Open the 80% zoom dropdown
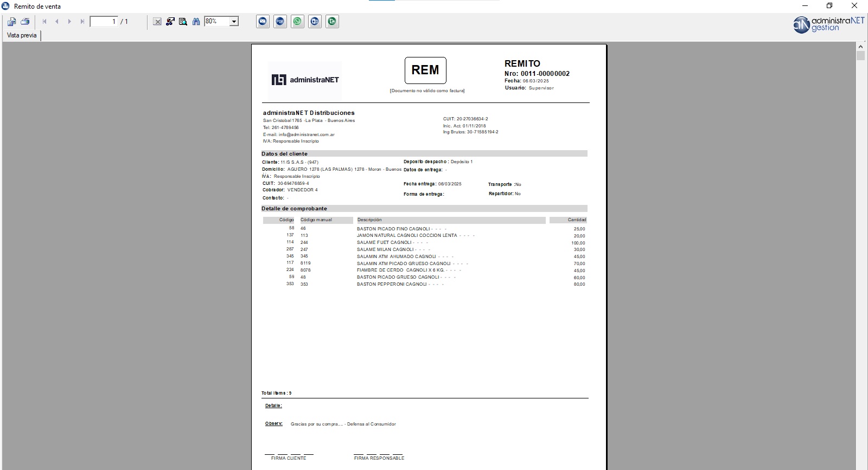 pyautogui.click(x=234, y=22)
